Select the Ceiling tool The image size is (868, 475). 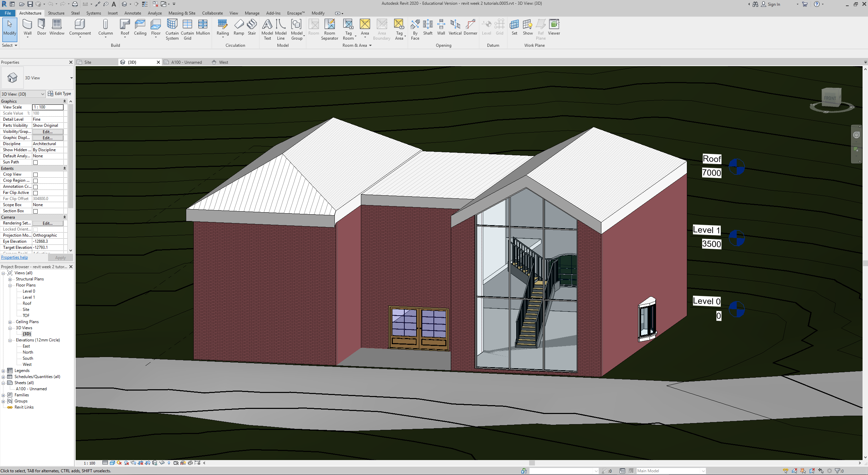pyautogui.click(x=140, y=27)
